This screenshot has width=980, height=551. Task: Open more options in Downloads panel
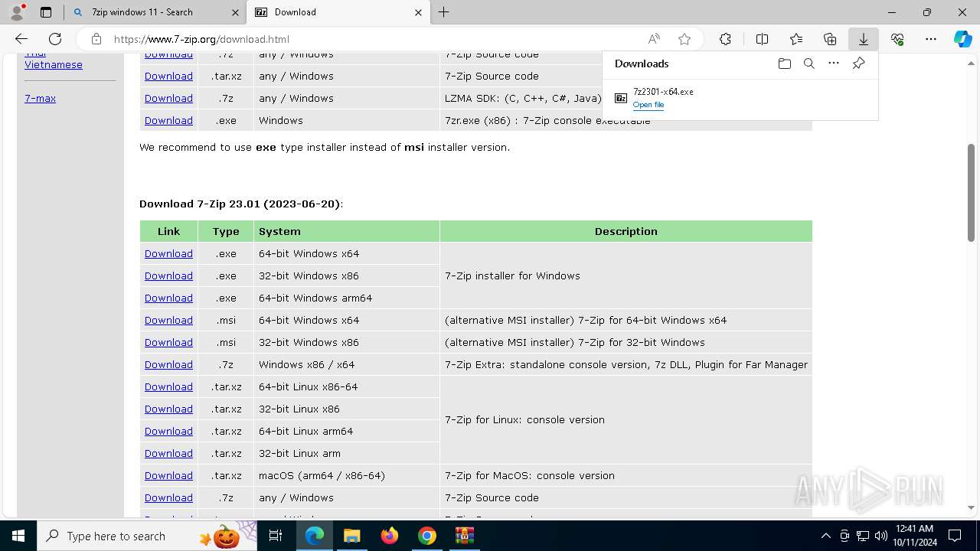click(x=834, y=64)
